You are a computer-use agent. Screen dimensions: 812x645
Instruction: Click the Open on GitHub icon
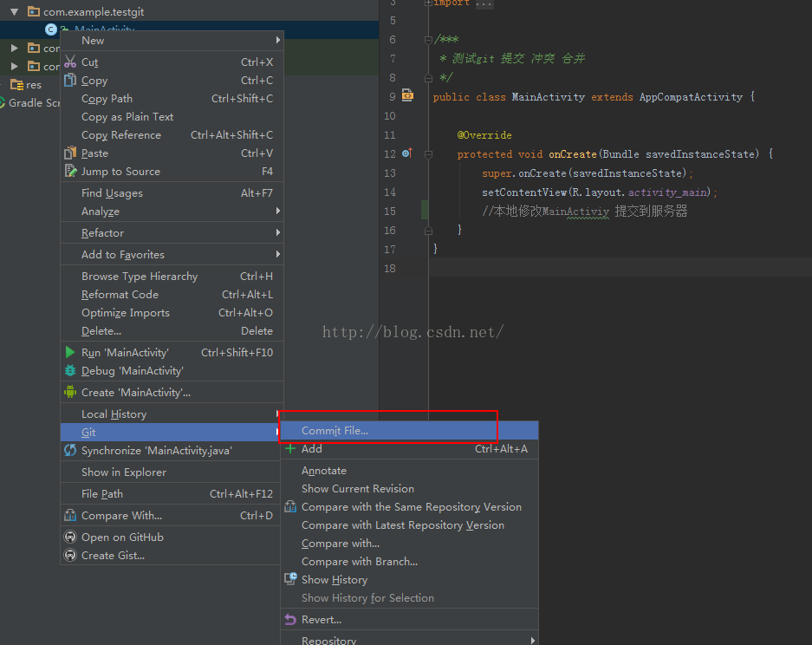70,537
